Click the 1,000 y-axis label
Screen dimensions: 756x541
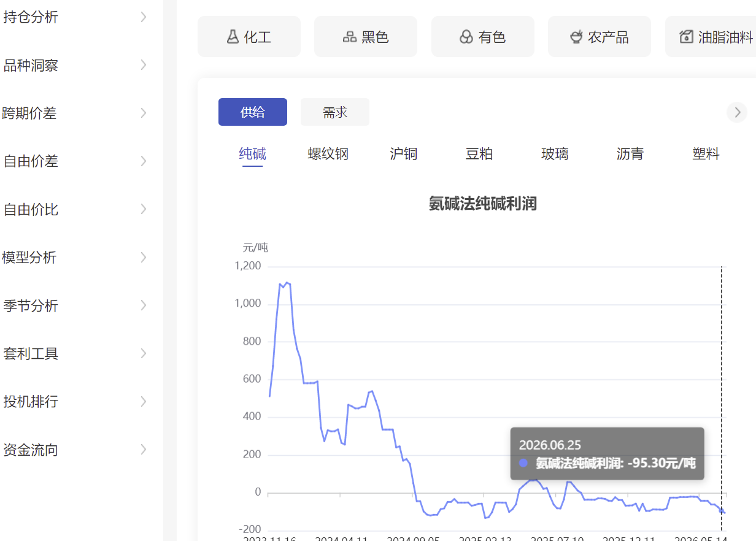click(x=248, y=304)
